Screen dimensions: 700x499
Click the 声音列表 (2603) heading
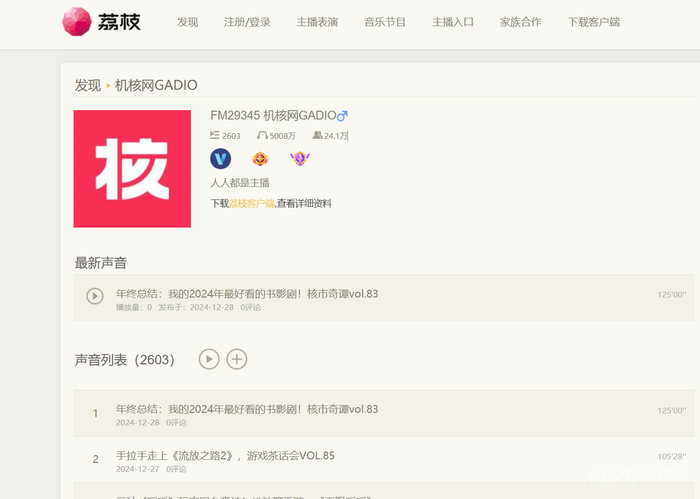(x=125, y=360)
